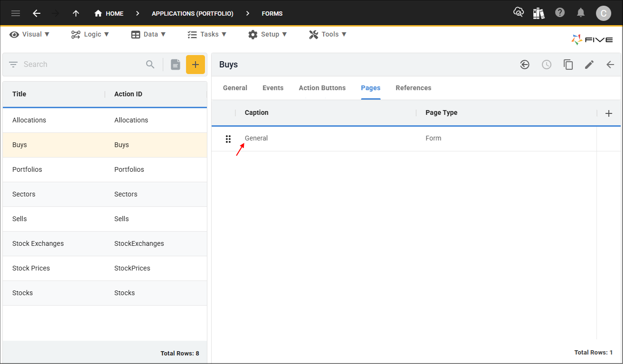The height and width of the screenshot is (364, 623).
Task: Click the drag handle on General row
Action: (228, 139)
